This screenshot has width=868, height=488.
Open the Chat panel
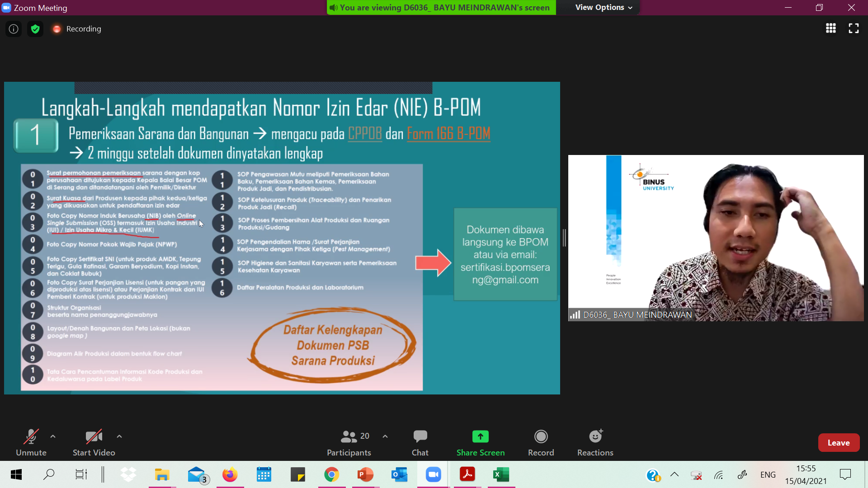420,443
